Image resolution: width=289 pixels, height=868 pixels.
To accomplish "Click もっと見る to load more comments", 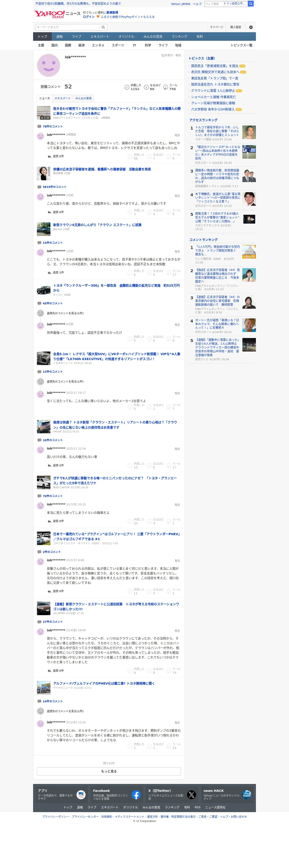I will [x=109, y=771].
